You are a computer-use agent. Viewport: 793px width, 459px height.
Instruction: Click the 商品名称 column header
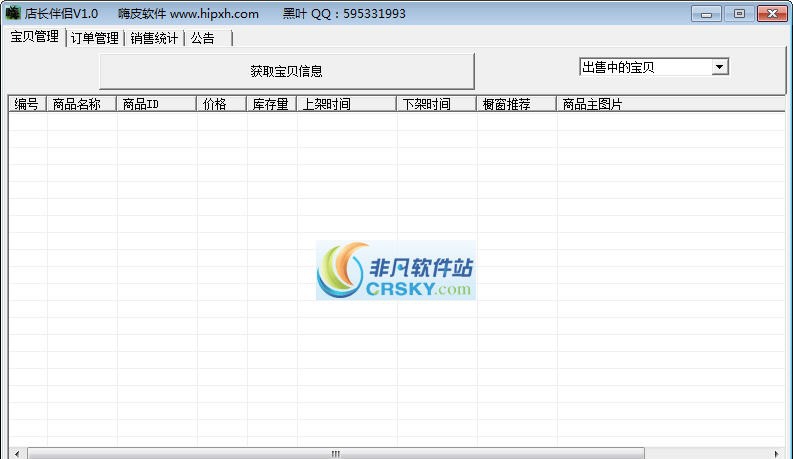point(81,104)
